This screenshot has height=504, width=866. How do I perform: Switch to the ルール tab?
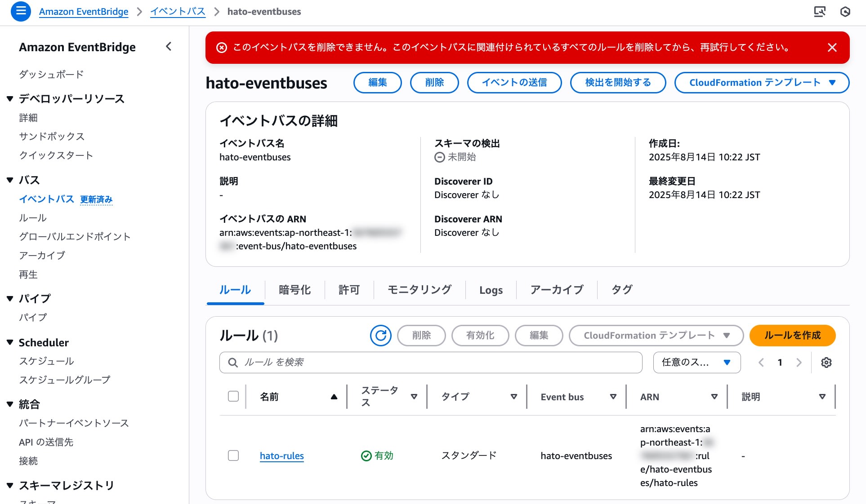235,290
